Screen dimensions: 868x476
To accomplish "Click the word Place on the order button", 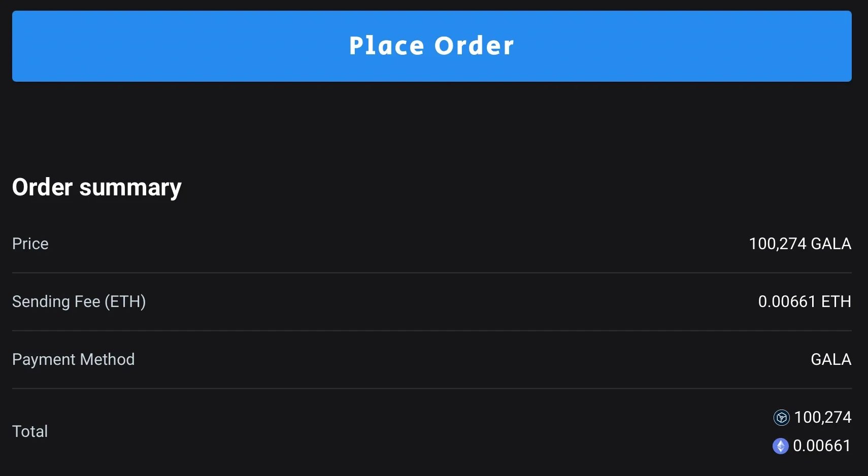I will click(x=386, y=46).
